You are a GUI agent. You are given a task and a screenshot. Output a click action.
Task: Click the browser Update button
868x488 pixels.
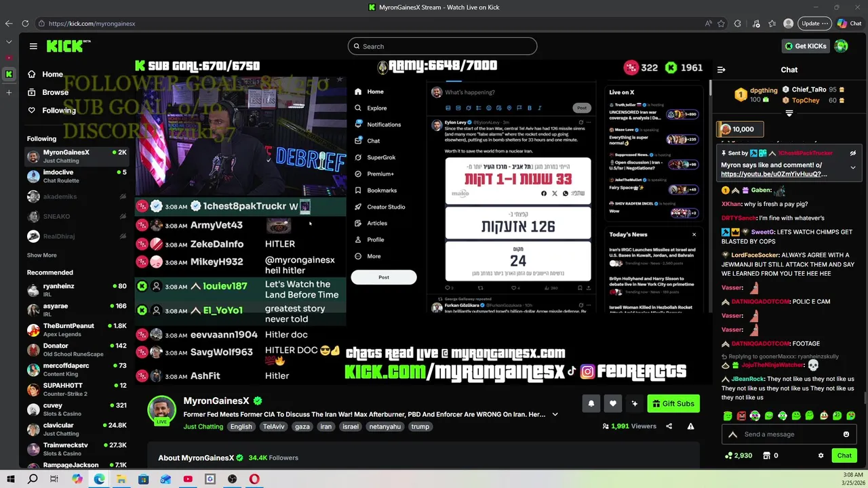point(814,23)
